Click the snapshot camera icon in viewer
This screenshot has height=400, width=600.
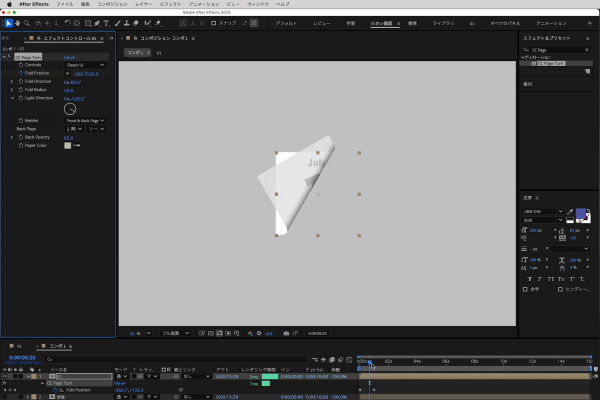(286, 333)
